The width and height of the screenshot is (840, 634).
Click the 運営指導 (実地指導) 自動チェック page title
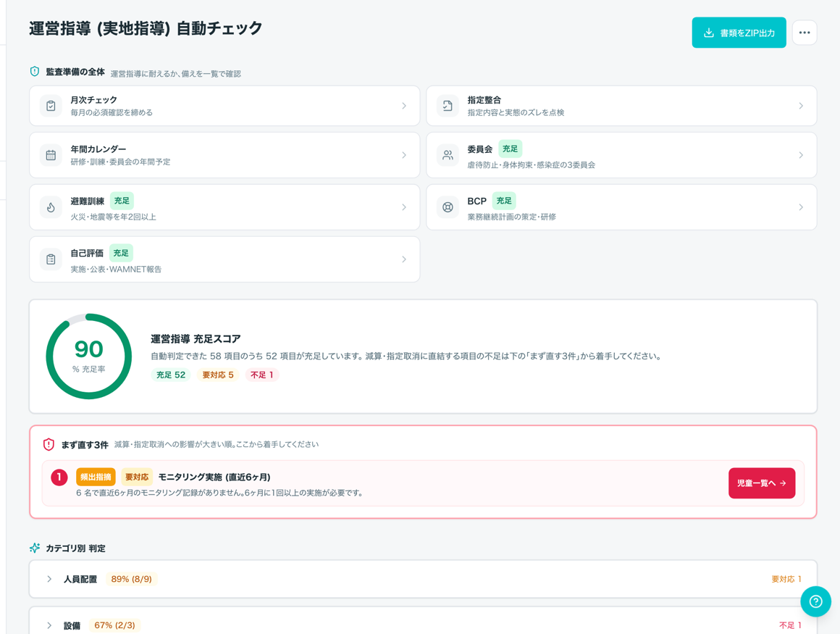click(146, 28)
